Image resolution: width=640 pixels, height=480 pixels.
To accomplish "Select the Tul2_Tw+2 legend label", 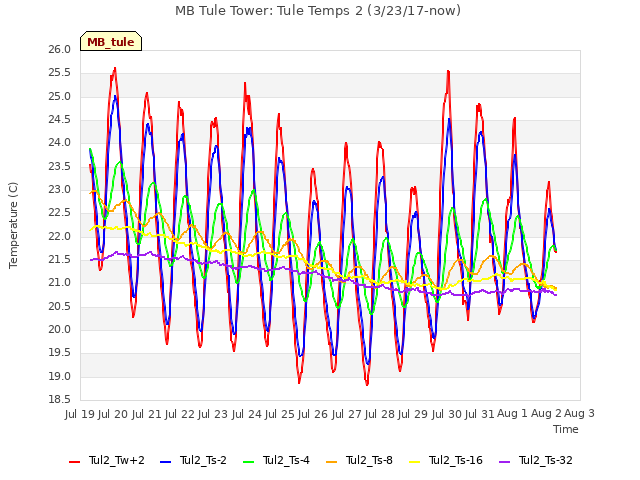I will 117,460.
